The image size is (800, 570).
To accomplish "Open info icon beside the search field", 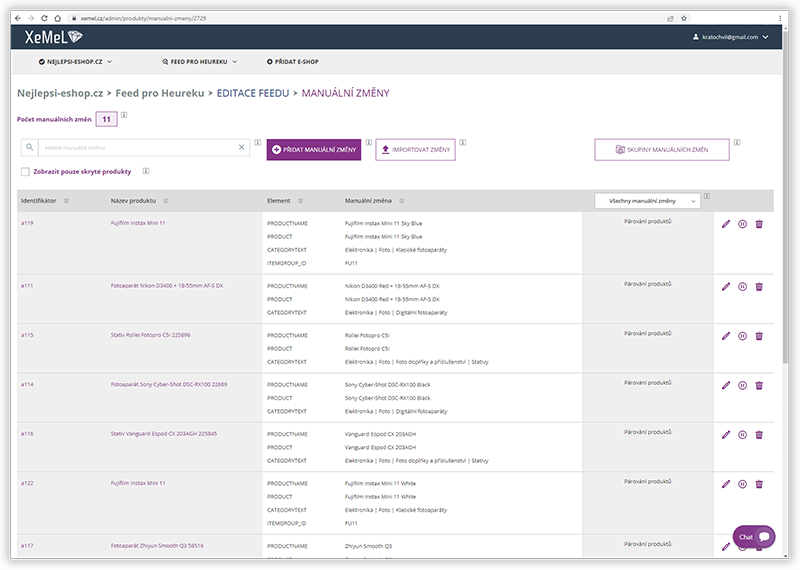I will click(258, 142).
